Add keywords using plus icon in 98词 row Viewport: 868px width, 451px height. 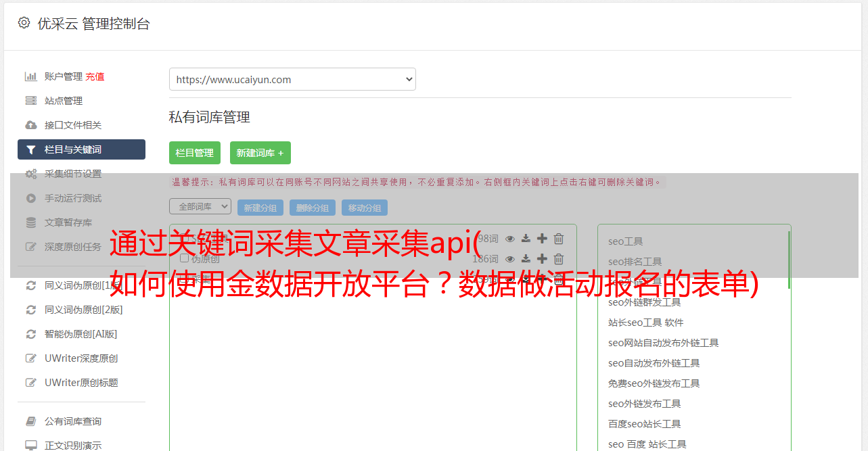tap(542, 239)
